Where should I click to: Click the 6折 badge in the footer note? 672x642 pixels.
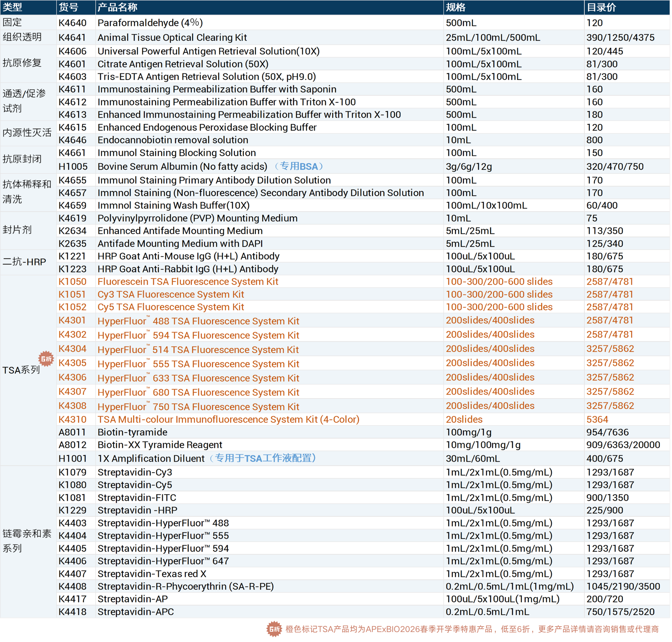274,630
